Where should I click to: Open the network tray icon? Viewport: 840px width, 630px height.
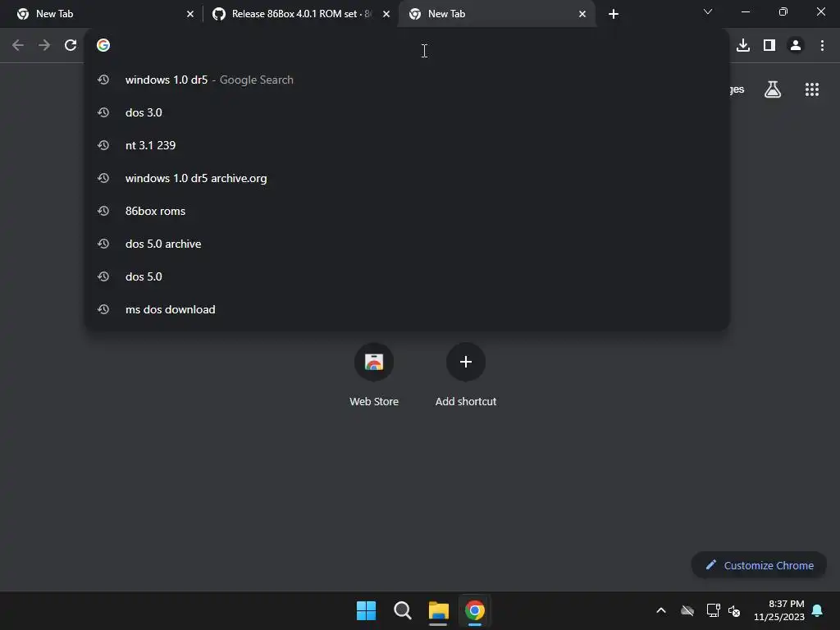point(713,610)
